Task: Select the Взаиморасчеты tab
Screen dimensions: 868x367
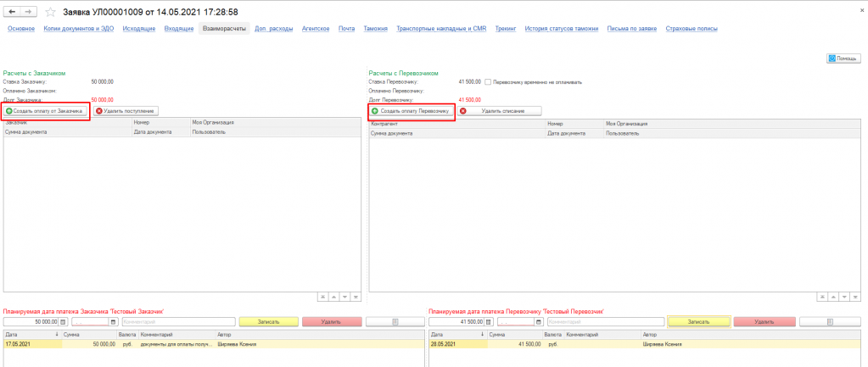Action: click(224, 28)
